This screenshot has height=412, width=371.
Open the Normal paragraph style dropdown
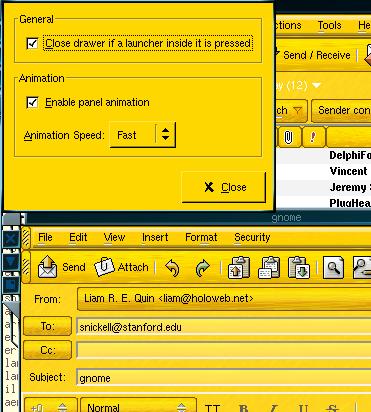tap(138, 406)
